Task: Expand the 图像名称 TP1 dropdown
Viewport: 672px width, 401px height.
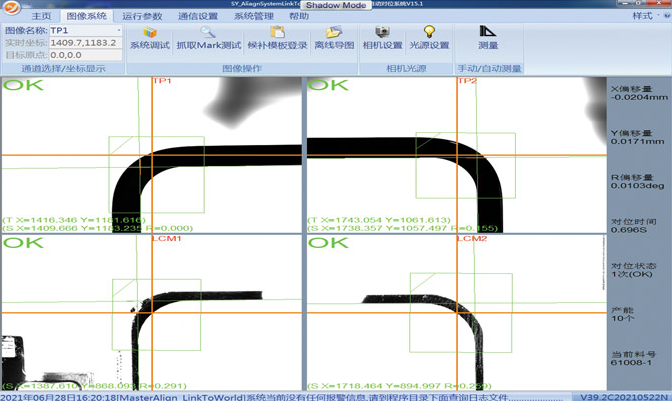Action: (x=118, y=31)
